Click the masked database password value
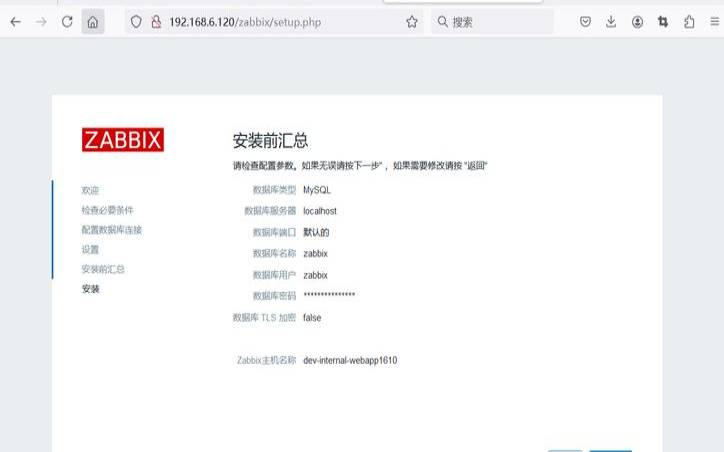 (329, 295)
